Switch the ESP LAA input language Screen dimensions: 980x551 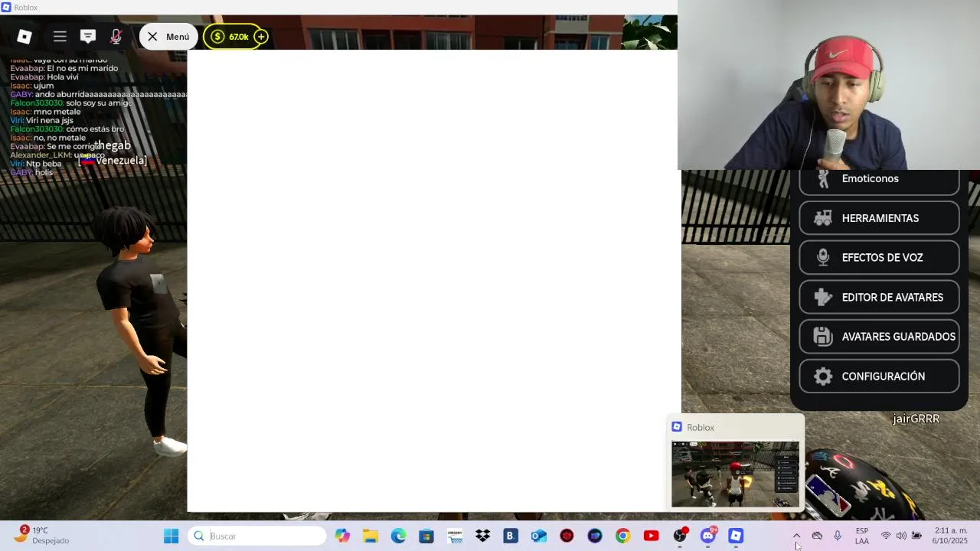(x=862, y=536)
